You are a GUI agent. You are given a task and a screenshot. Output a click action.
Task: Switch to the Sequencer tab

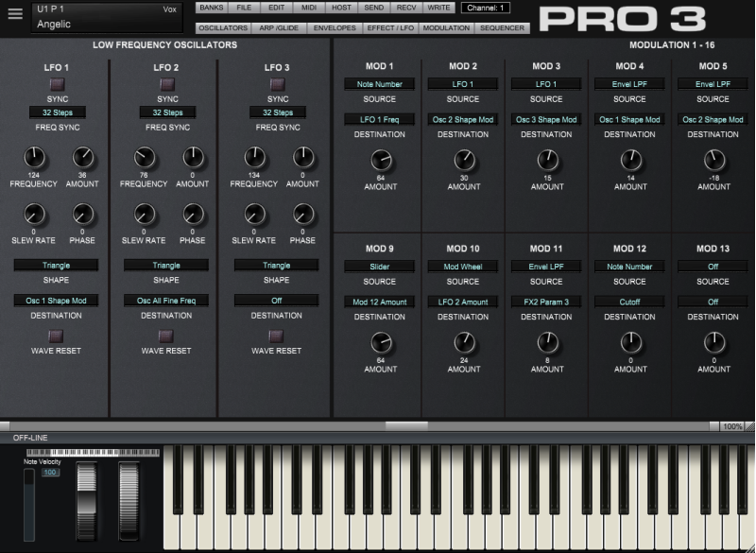[x=502, y=28]
